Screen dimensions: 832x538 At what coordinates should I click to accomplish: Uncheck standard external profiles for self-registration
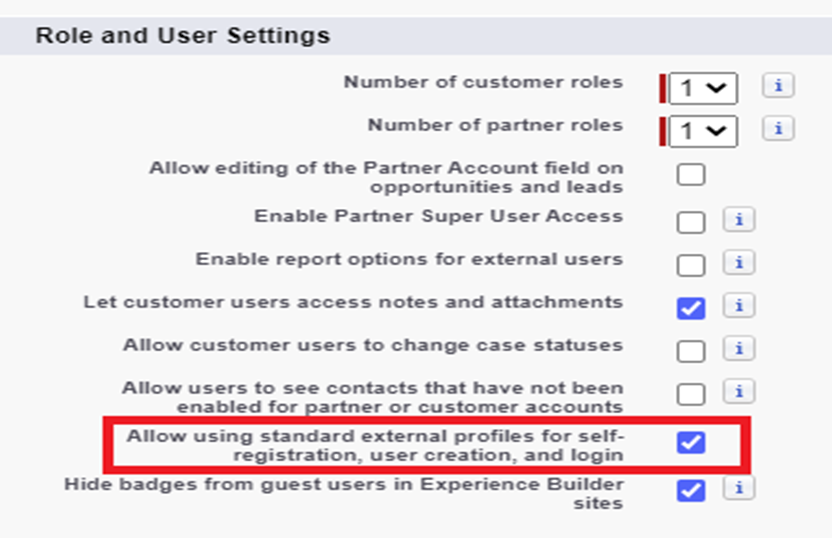click(691, 442)
